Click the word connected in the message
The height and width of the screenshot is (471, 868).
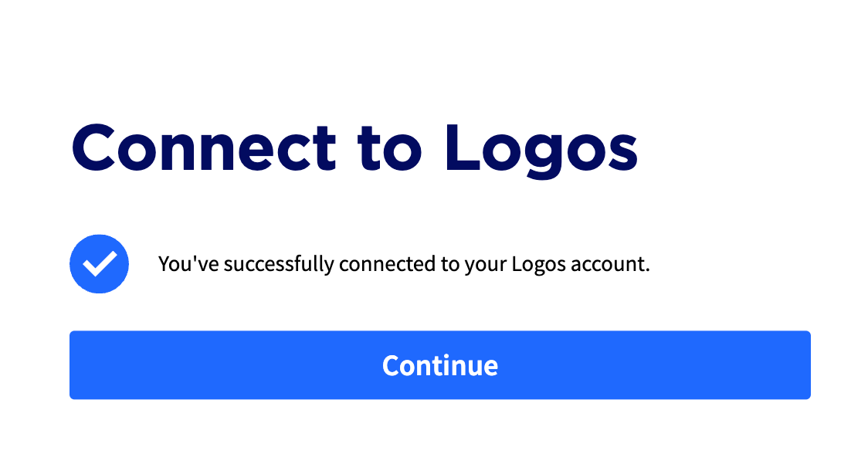[x=388, y=264]
